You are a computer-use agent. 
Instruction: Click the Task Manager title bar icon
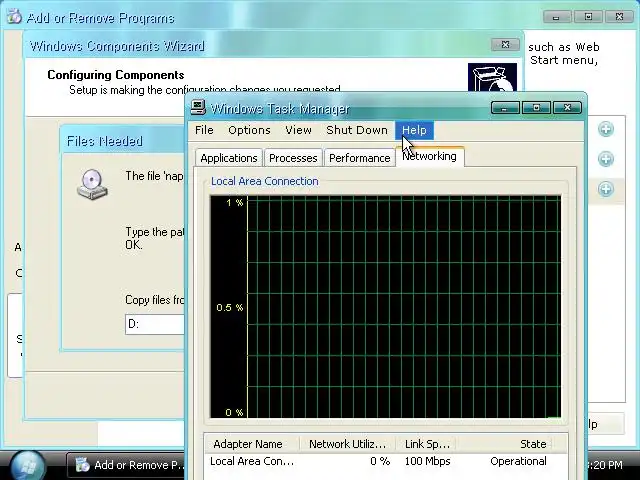(198, 107)
